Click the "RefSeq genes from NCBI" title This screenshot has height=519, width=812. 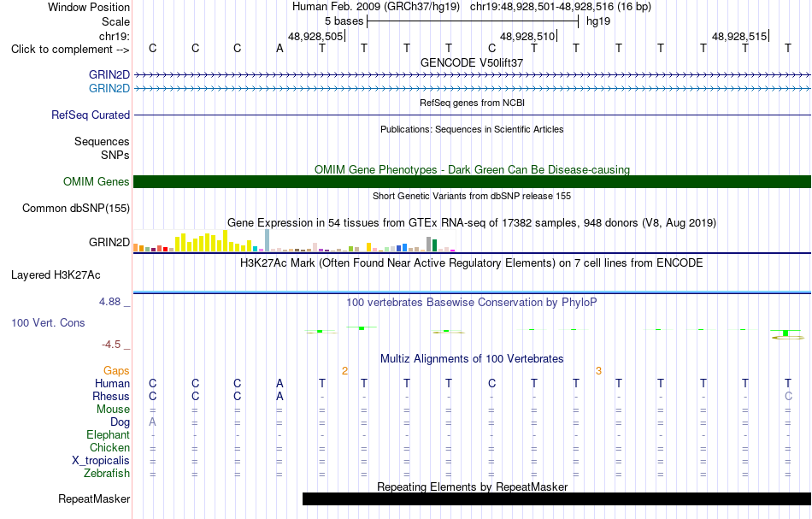point(473,103)
